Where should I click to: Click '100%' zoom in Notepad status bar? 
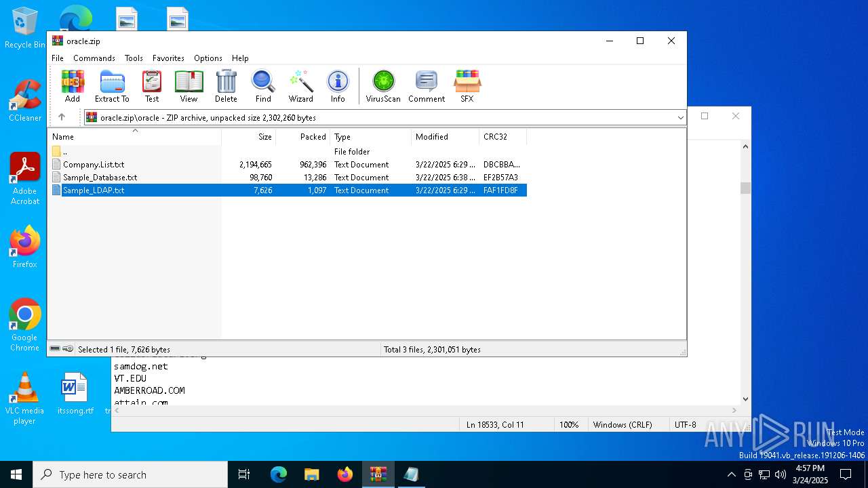click(x=569, y=425)
